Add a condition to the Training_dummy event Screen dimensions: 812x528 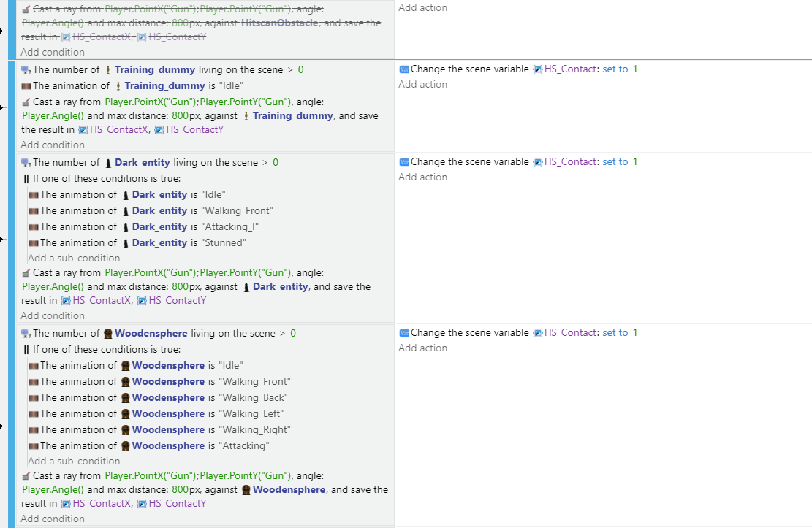click(53, 145)
